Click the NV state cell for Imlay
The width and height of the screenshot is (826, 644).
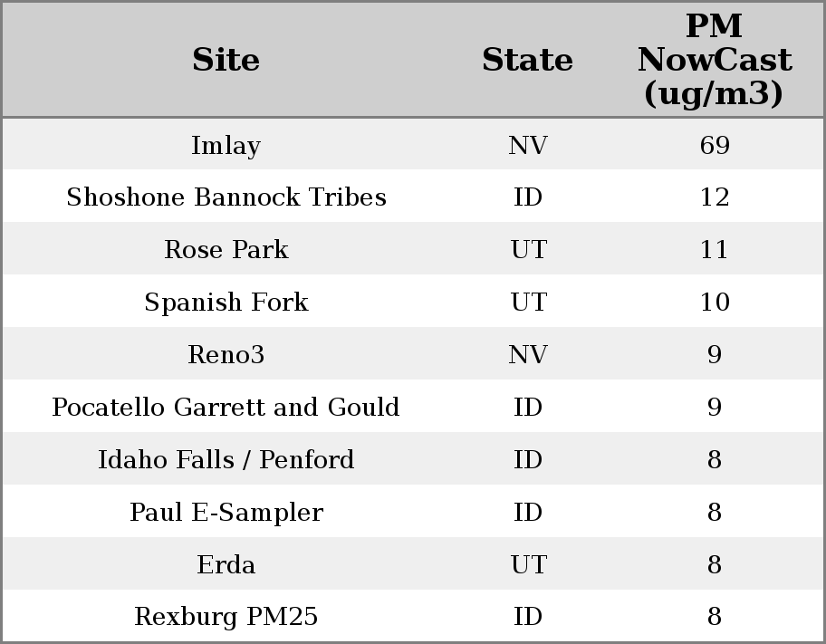[527, 146]
